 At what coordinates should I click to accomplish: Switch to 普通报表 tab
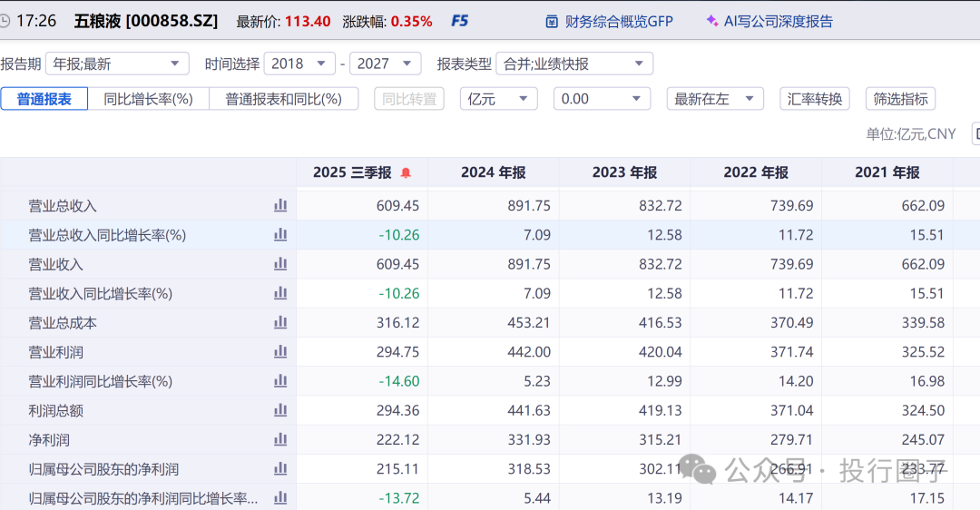pyautogui.click(x=44, y=99)
